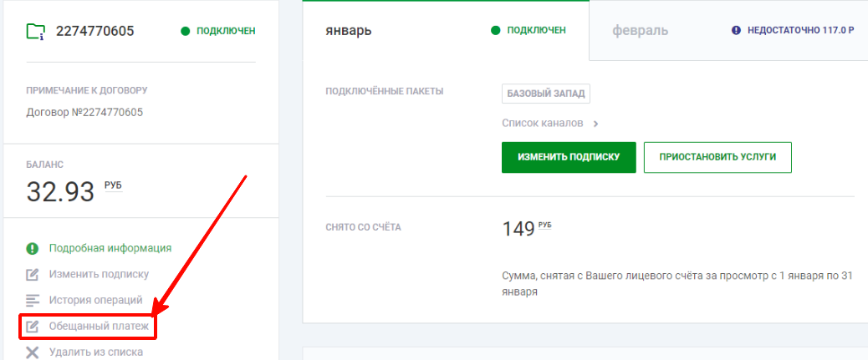Click the green status dot in the январь tab
868x360 pixels.
(495, 31)
